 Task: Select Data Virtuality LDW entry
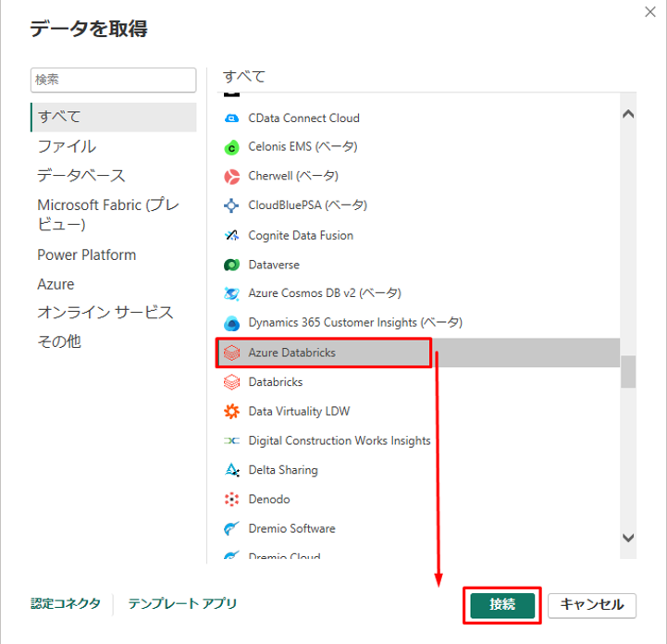click(299, 412)
